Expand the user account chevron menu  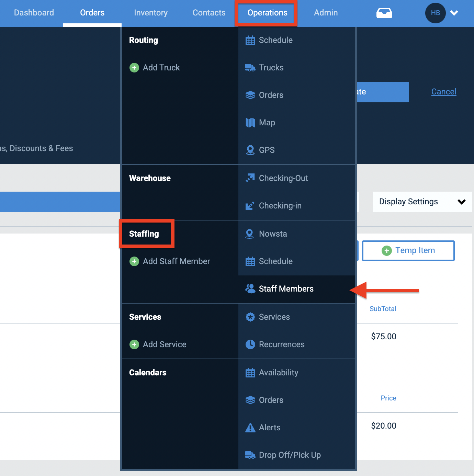[454, 13]
